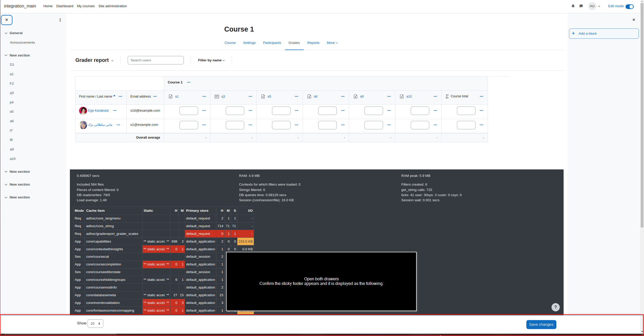The image size is (644, 336).
Task: Collapse the General section
Action: coord(6,33)
